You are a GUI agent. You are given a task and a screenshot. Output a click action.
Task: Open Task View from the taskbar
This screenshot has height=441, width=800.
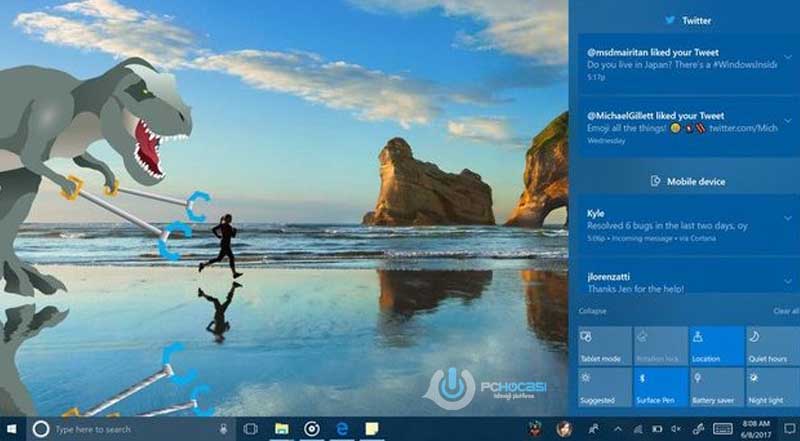click(251, 429)
